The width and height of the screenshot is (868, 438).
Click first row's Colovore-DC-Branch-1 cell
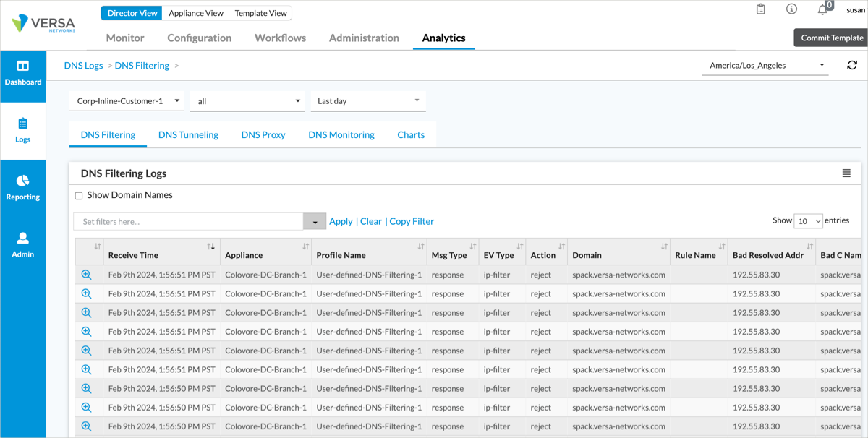point(265,275)
